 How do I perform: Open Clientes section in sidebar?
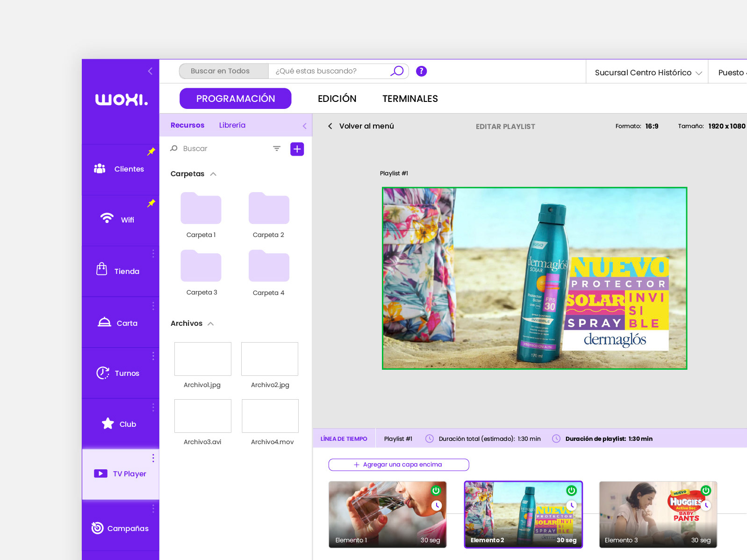tap(120, 169)
